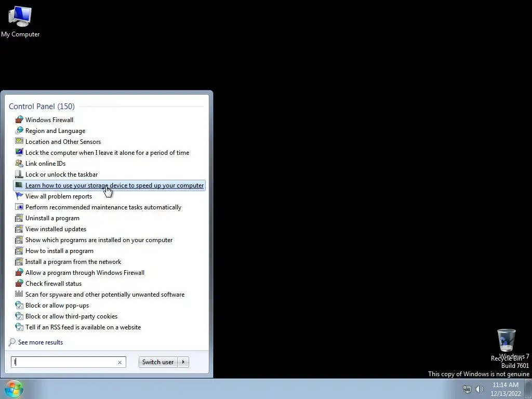The image size is (532, 399).
Task: Select the Recycle Bin desktop icon
Action: pos(506,345)
